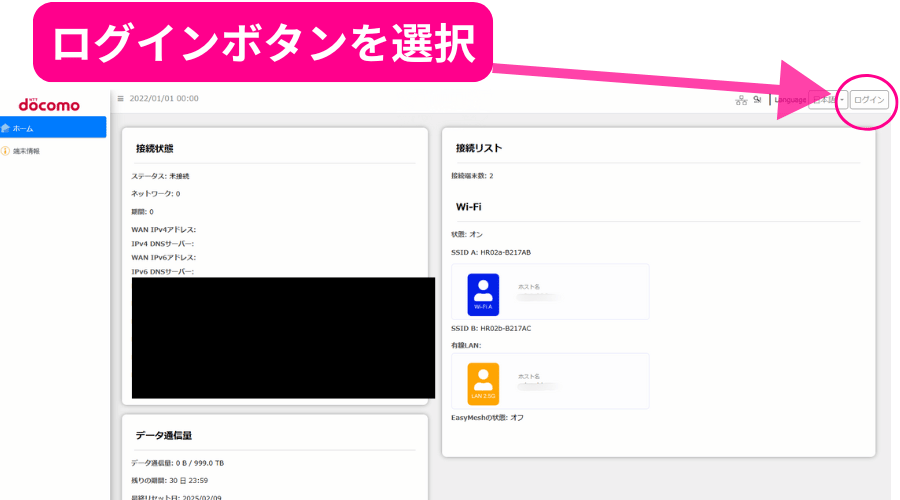Click the WAN IPv4アドレス label
The width and height of the screenshot is (900, 500).
(x=164, y=230)
